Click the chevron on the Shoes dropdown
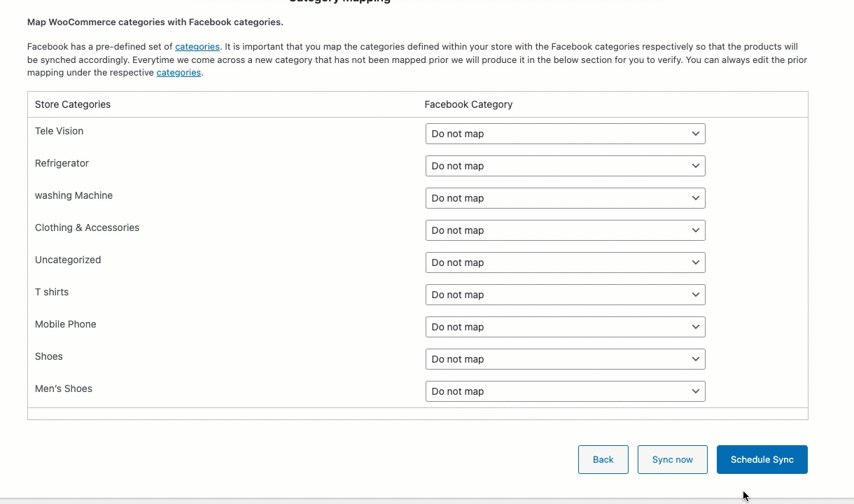 pos(696,359)
